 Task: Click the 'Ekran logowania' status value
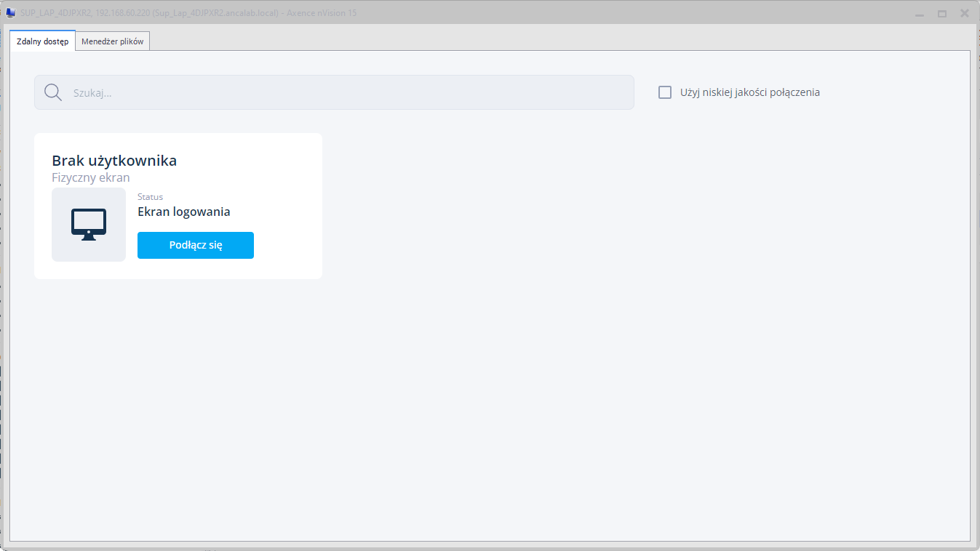(x=184, y=212)
